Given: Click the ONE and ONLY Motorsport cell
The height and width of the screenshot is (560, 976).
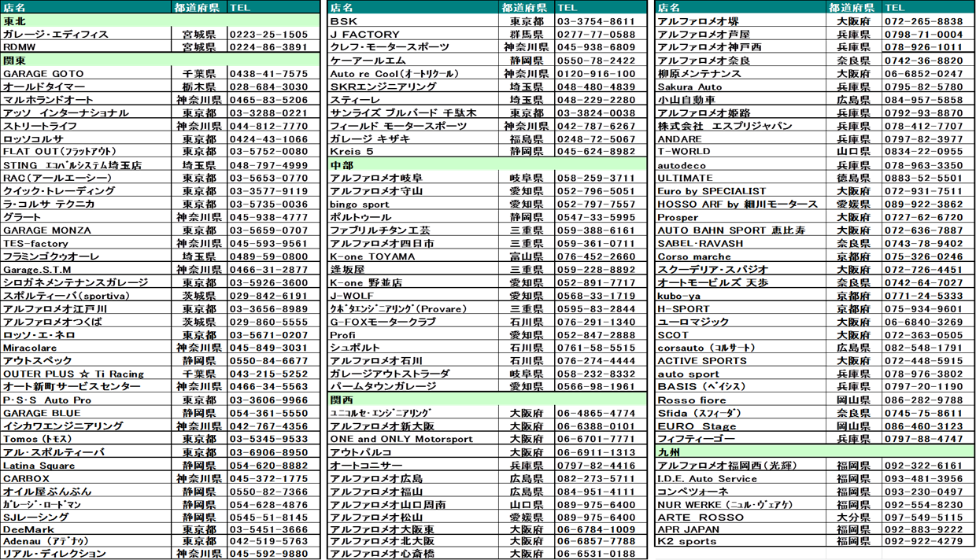Looking at the screenshot, I should 413,440.
